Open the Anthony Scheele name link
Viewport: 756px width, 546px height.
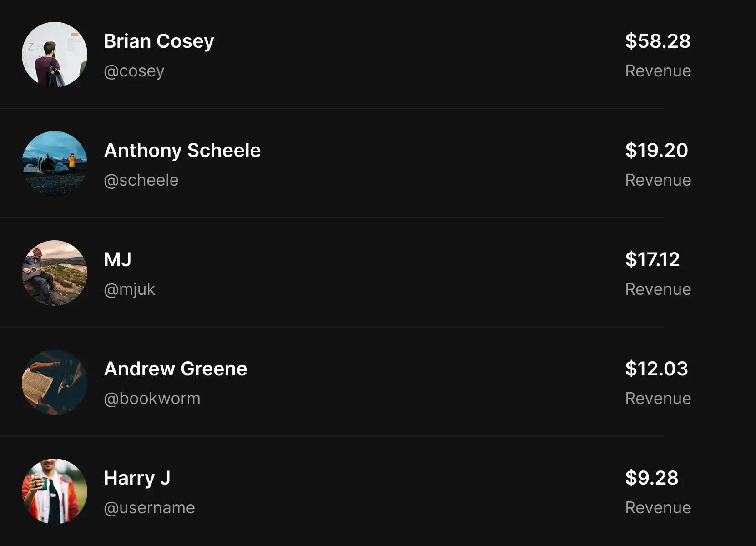tap(182, 151)
